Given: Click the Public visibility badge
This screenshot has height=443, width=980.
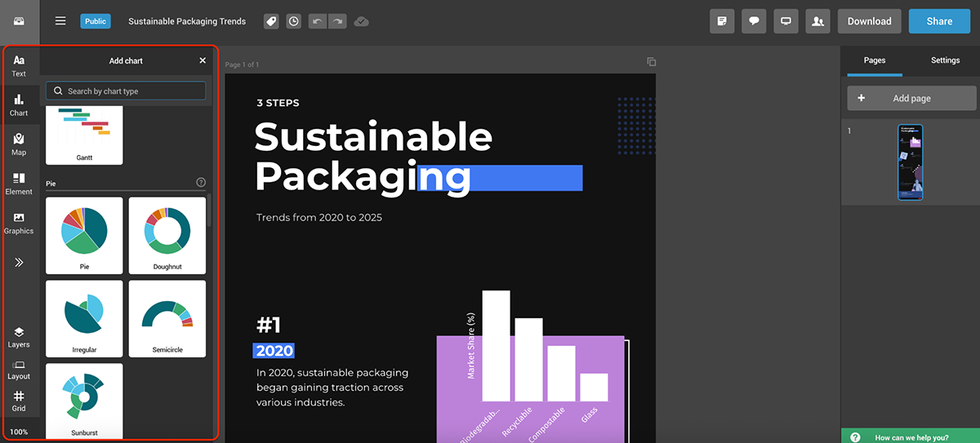Looking at the screenshot, I should (x=96, y=21).
